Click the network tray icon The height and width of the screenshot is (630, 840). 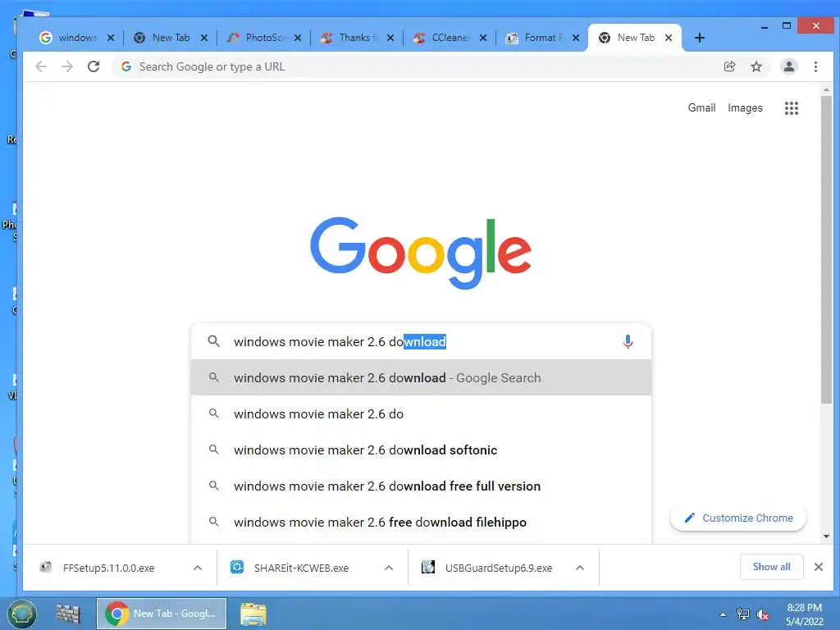click(x=743, y=614)
